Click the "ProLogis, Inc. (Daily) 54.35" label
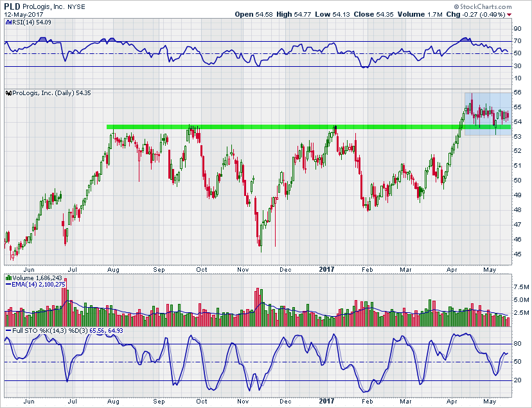This screenshot has height=408, width=532. pyautogui.click(x=51, y=93)
